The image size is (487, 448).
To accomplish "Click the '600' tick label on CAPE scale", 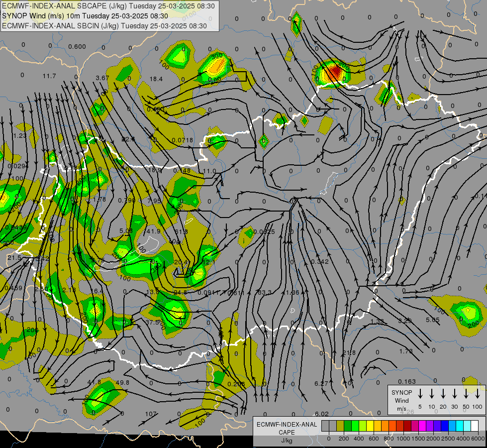I will (374, 439).
